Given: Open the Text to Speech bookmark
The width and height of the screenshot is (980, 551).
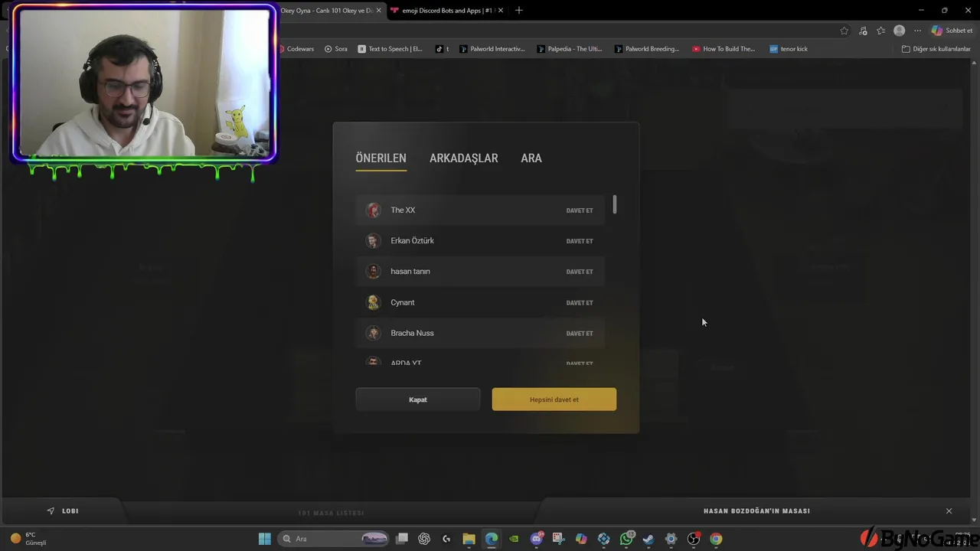Looking at the screenshot, I should (x=390, y=49).
